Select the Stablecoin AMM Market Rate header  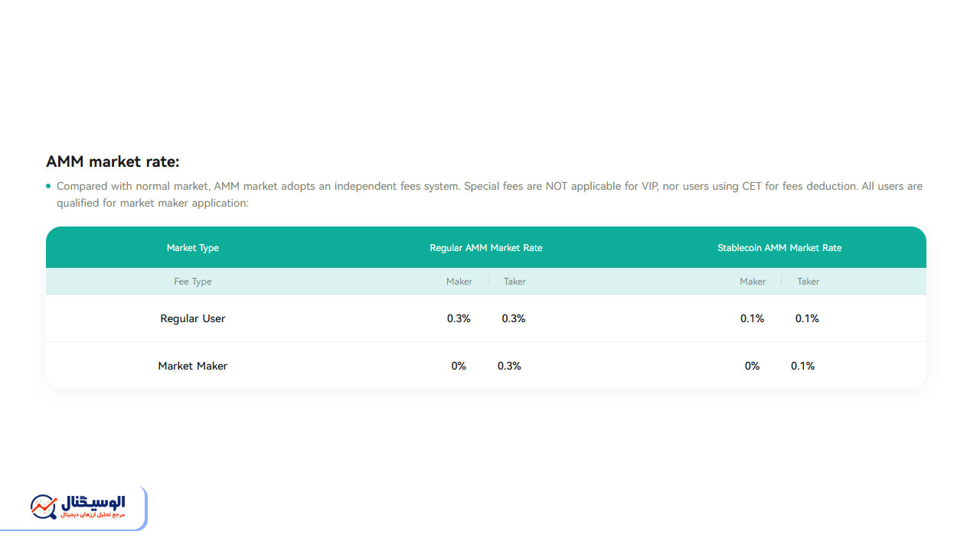779,248
